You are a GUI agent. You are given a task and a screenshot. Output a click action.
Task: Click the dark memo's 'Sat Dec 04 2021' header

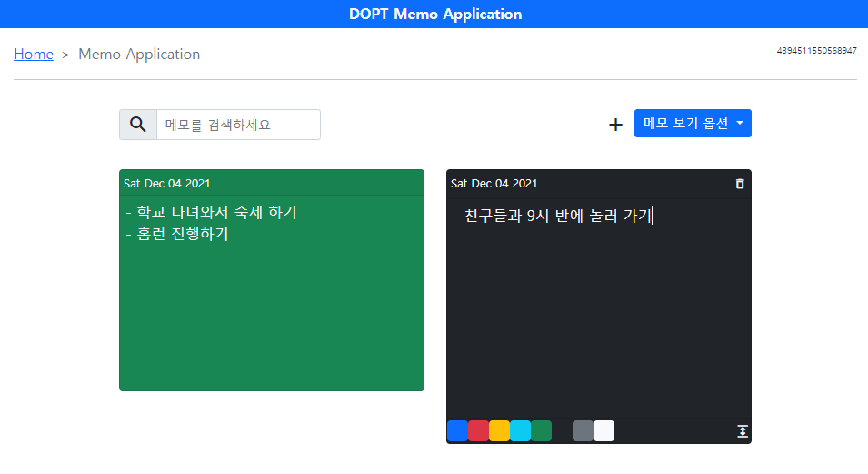[x=494, y=184]
